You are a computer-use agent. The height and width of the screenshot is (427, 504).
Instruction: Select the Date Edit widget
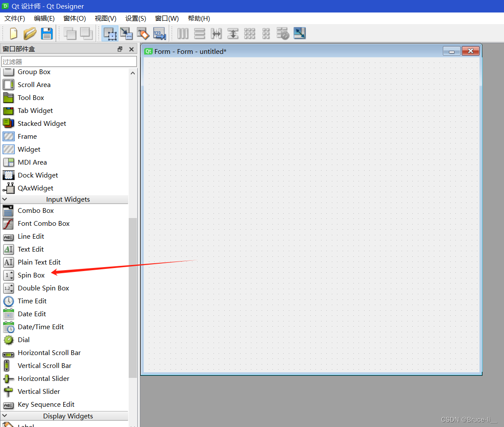65,314
